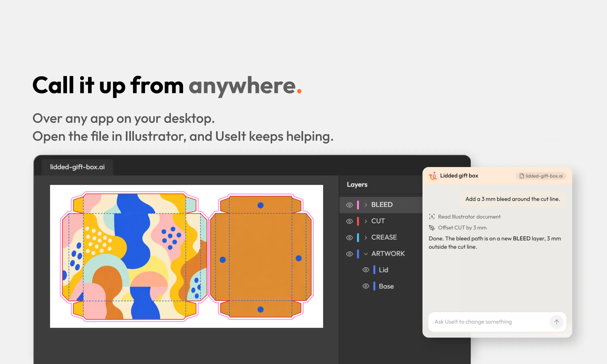Toggle visibility of the BLEED layer

click(349, 205)
